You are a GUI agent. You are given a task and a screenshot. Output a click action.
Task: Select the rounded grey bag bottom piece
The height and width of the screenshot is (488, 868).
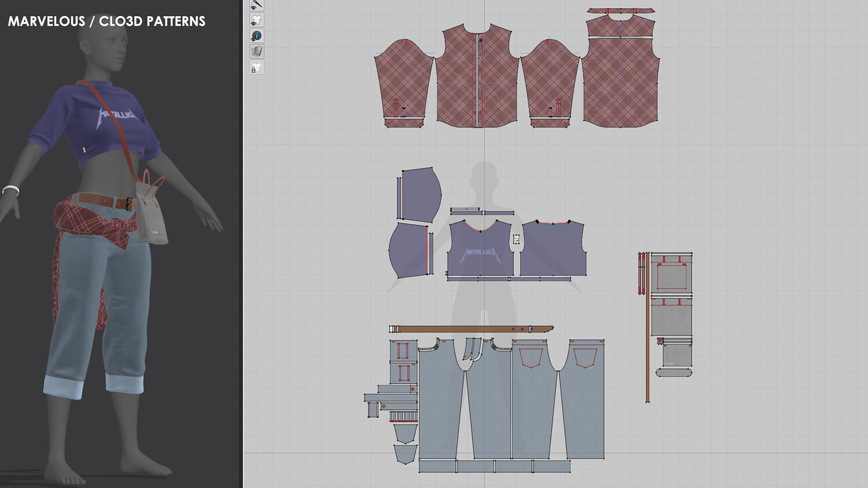click(674, 372)
